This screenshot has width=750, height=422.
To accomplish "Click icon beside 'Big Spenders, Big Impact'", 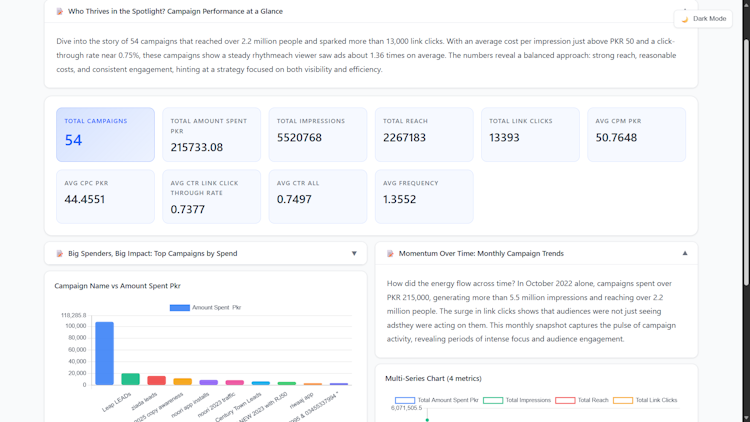I will [60, 254].
